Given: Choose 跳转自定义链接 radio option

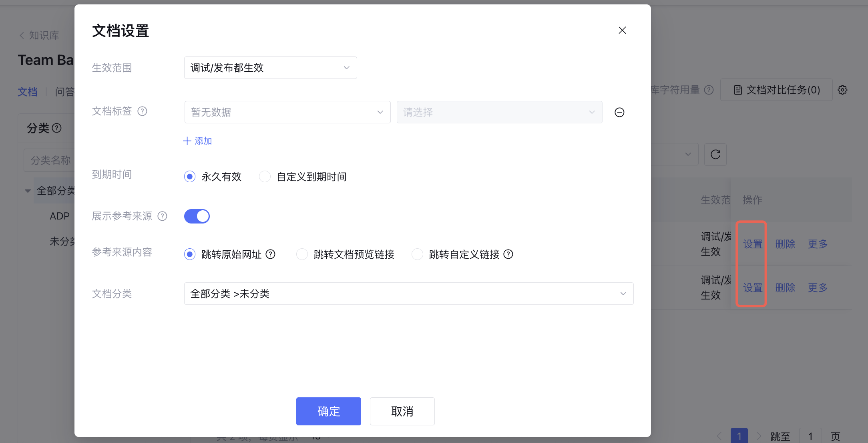Looking at the screenshot, I should (x=417, y=254).
